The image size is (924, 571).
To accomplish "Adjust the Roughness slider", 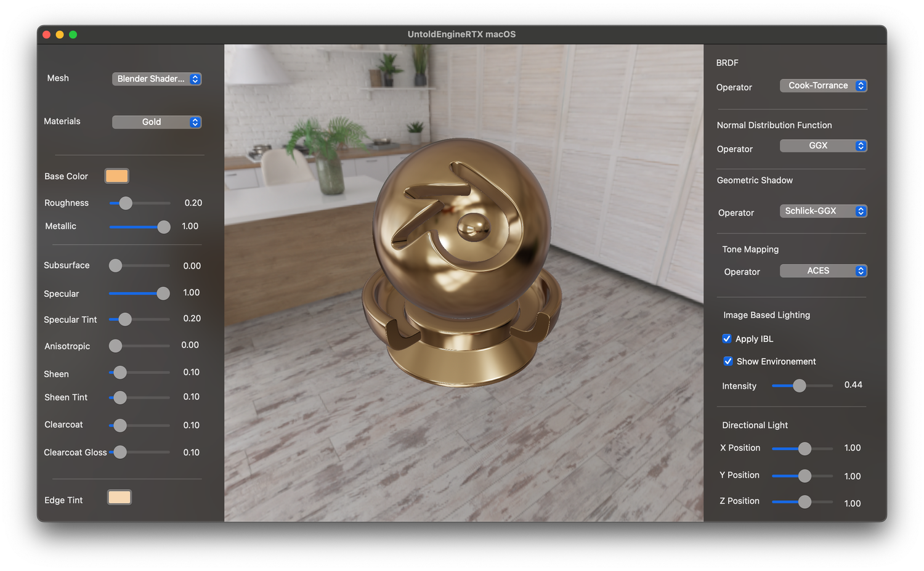I will click(x=126, y=203).
